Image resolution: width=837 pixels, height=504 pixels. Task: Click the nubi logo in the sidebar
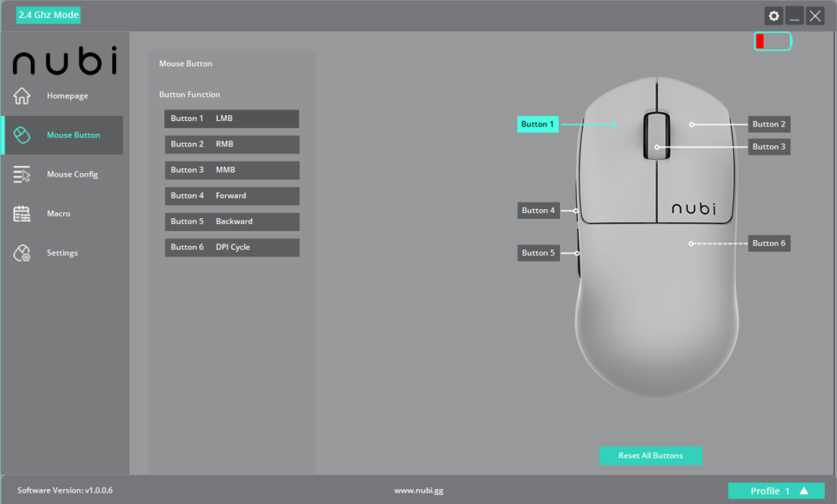coord(65,60)
